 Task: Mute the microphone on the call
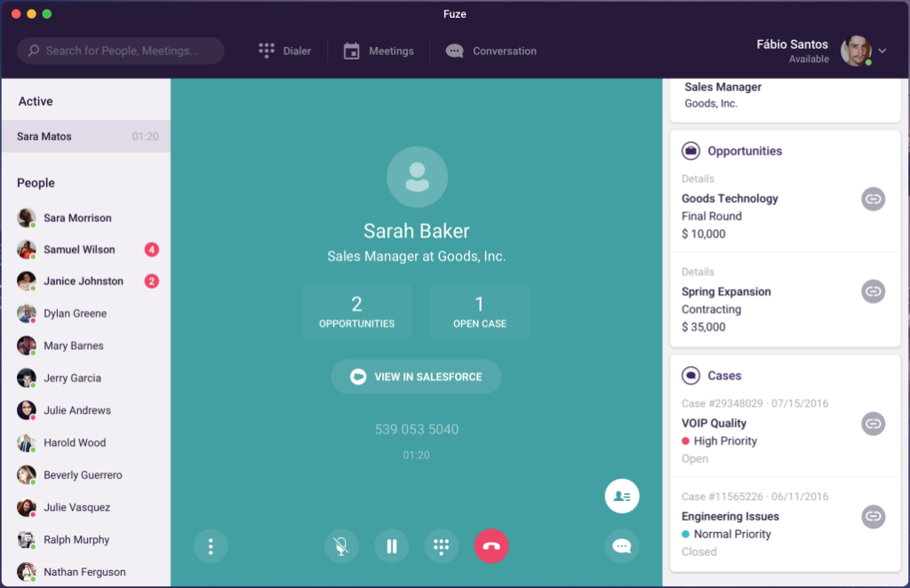pyautogui.click(x=341, y=546)
